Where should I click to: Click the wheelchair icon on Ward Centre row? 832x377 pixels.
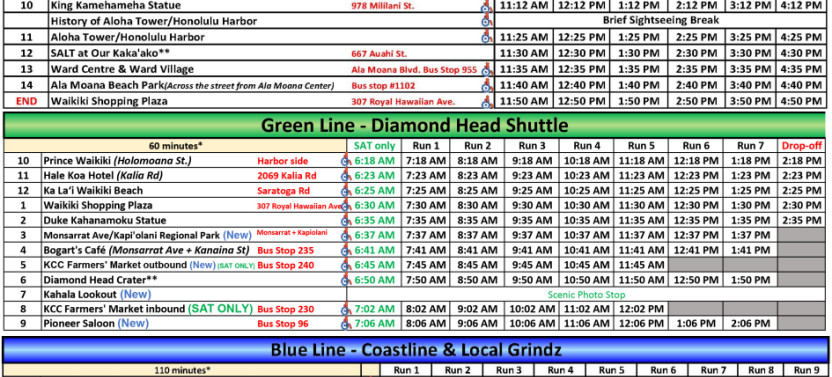(x=486, y=70)
